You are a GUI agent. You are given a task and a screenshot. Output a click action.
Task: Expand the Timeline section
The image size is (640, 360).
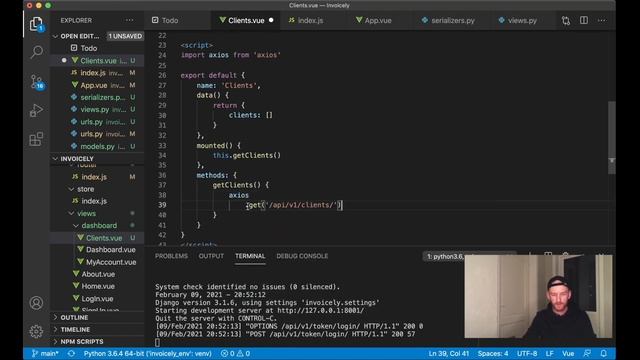click(x=97, y=329)
